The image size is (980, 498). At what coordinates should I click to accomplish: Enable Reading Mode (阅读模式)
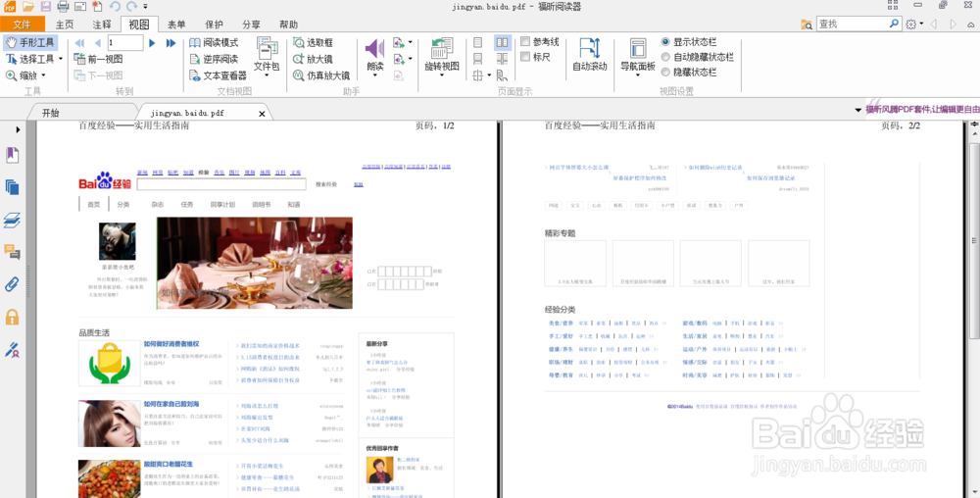pos(214,42)
